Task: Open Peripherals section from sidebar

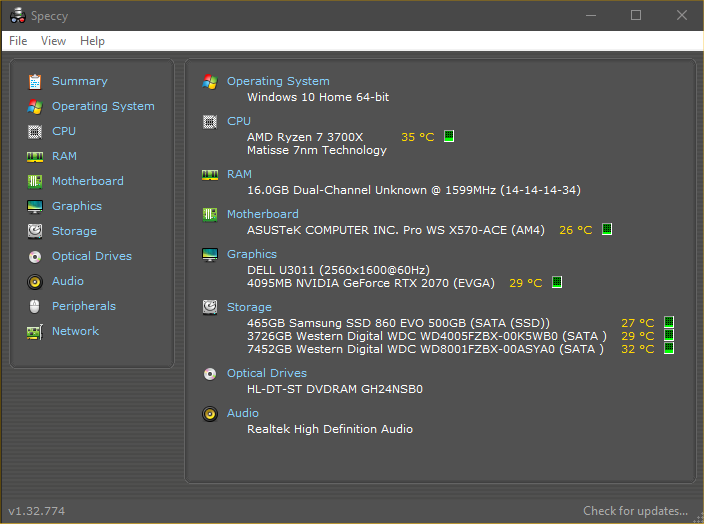Action: [x=84, y=306]
